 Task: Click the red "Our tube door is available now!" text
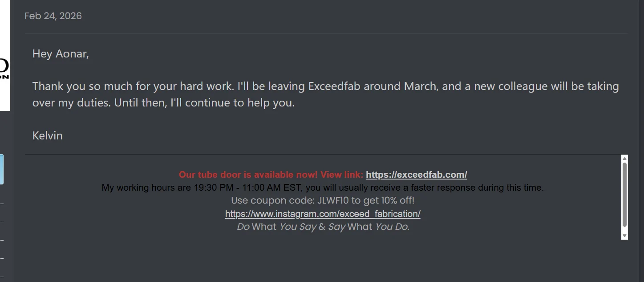248,175
